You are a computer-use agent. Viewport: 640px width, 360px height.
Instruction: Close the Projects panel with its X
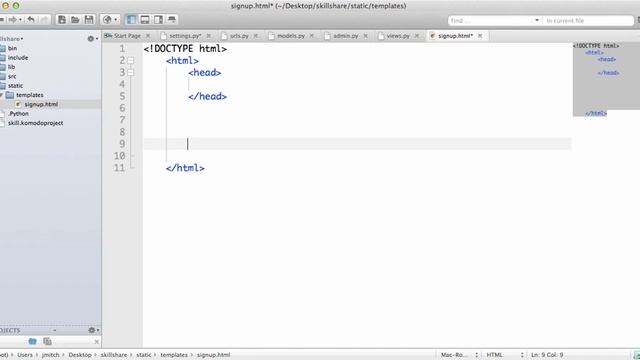[x=96, y=342]
